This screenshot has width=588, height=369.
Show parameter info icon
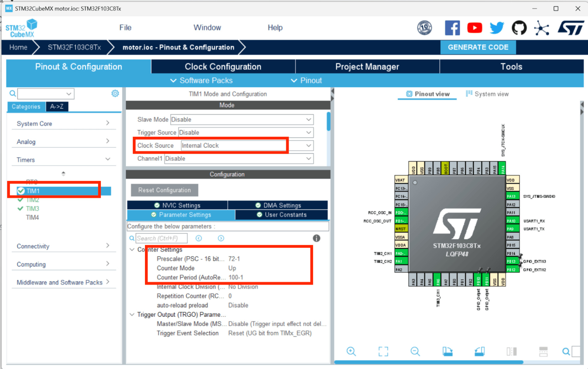tap(316, 238)
